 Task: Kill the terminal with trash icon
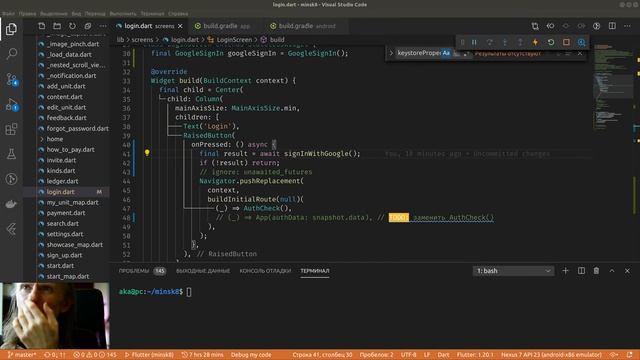596,271
